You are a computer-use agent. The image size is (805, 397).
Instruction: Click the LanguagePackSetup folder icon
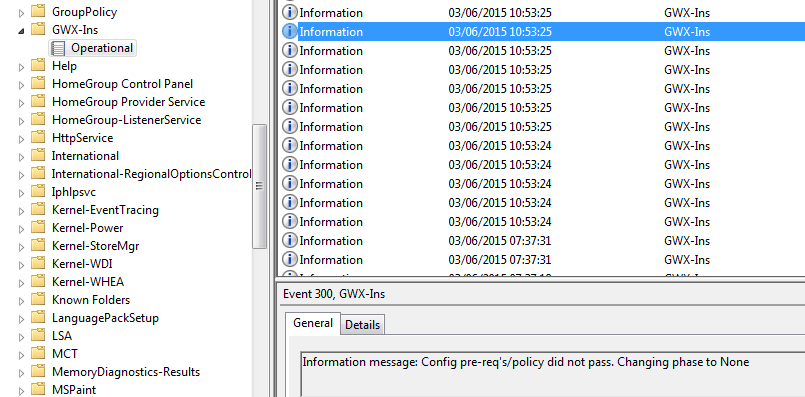pos(38,317)
